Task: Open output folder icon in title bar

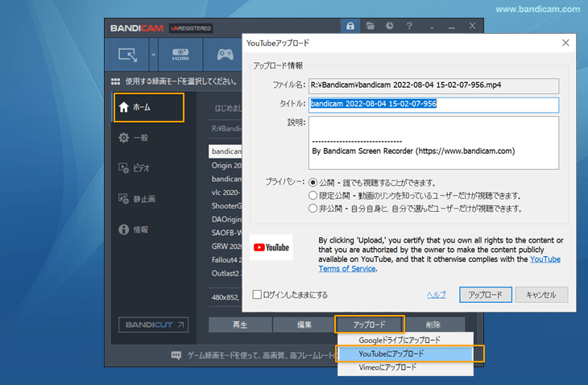Action: 371,26
